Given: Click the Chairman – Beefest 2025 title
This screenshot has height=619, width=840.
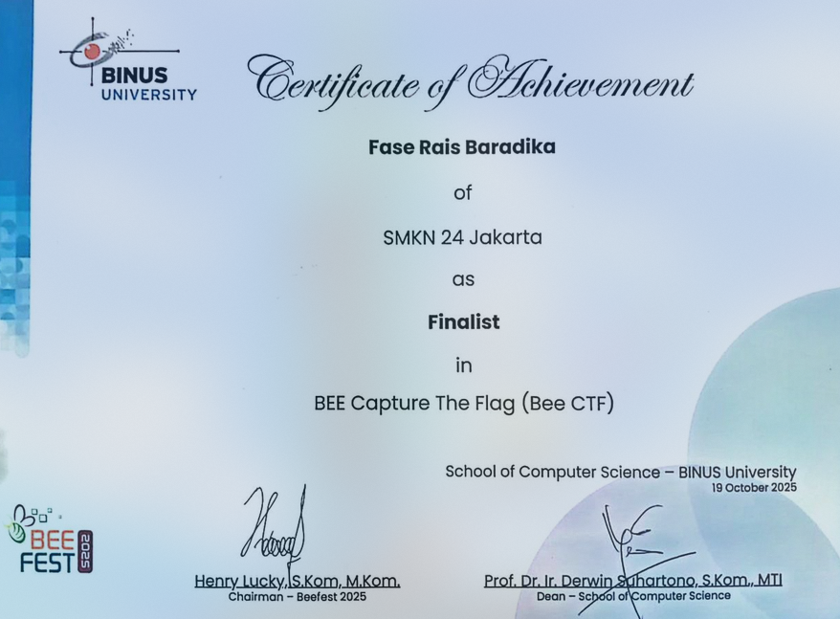Looking at the screenshot, I should tap(298, 596).
